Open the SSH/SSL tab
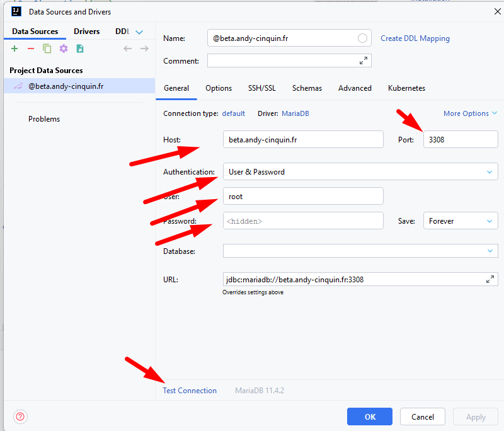The height and width of the screenshot is (431, 504). (x=262, y=88)
